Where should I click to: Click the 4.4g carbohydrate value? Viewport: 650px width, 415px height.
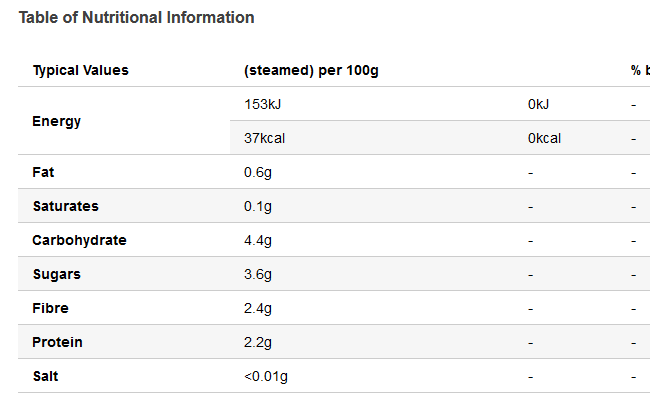[258, 240]
